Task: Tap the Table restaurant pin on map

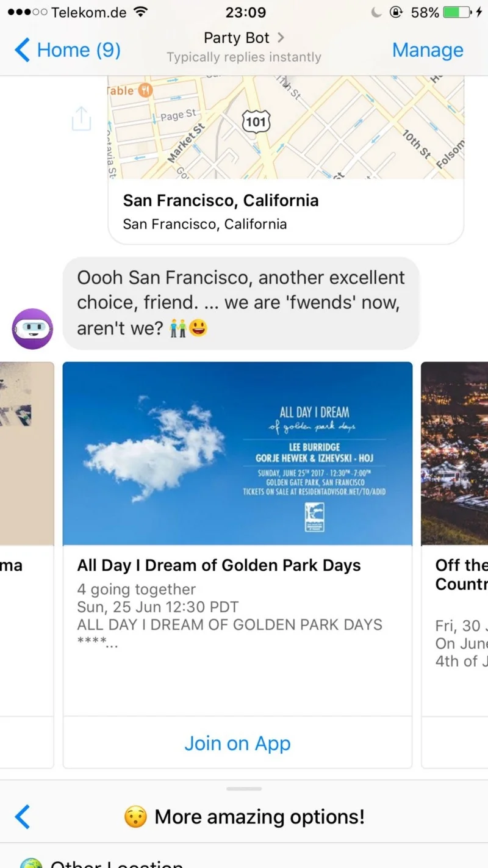Action: point(145,90)
